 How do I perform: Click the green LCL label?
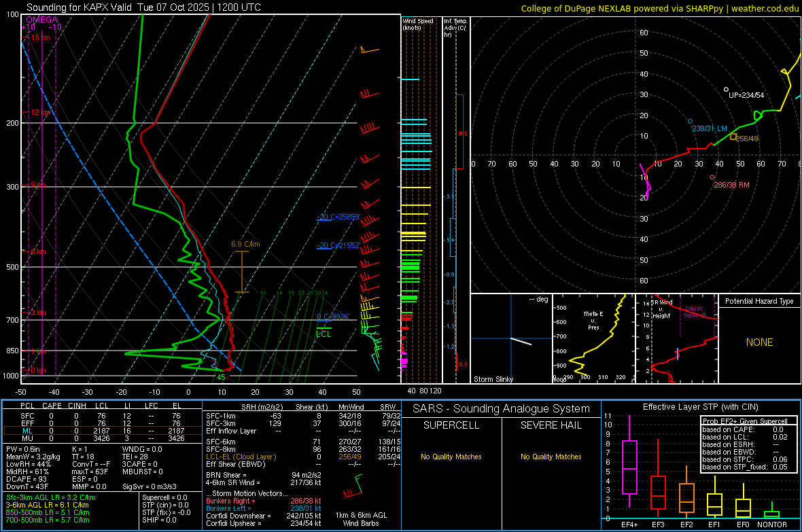324,334
